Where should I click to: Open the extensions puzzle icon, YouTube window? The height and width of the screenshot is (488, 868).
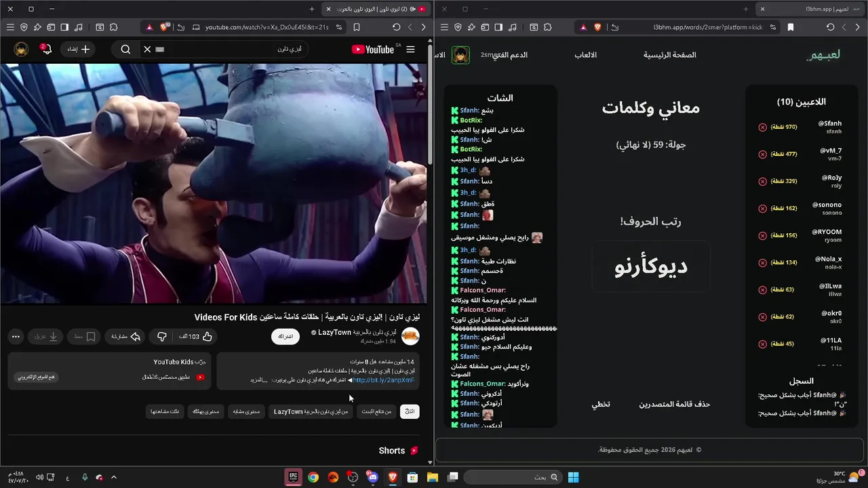click(x=113, y=27)
